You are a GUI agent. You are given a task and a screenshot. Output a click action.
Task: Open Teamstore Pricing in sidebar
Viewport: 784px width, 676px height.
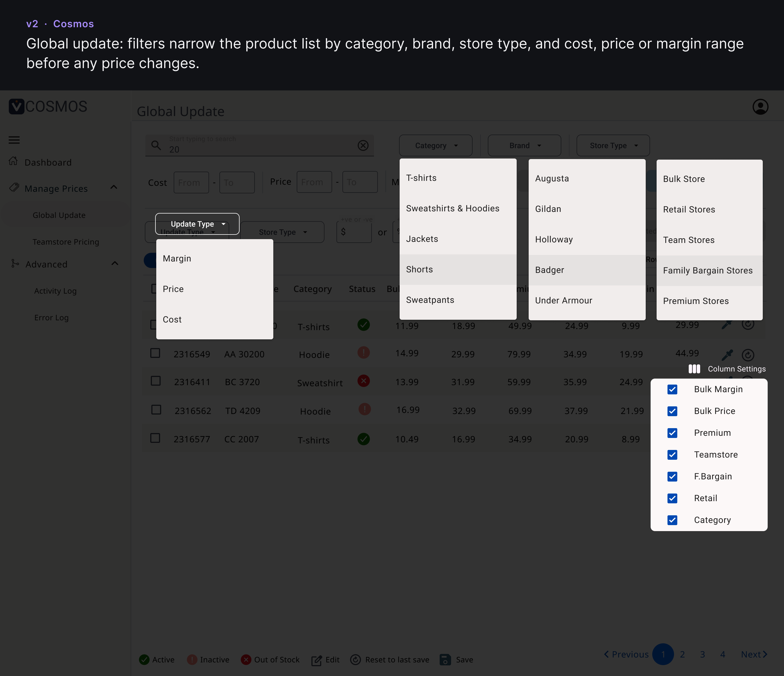(66, 242)
